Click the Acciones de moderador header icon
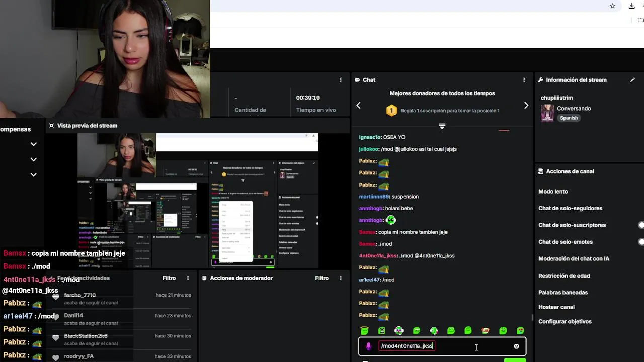 (204, 278)
